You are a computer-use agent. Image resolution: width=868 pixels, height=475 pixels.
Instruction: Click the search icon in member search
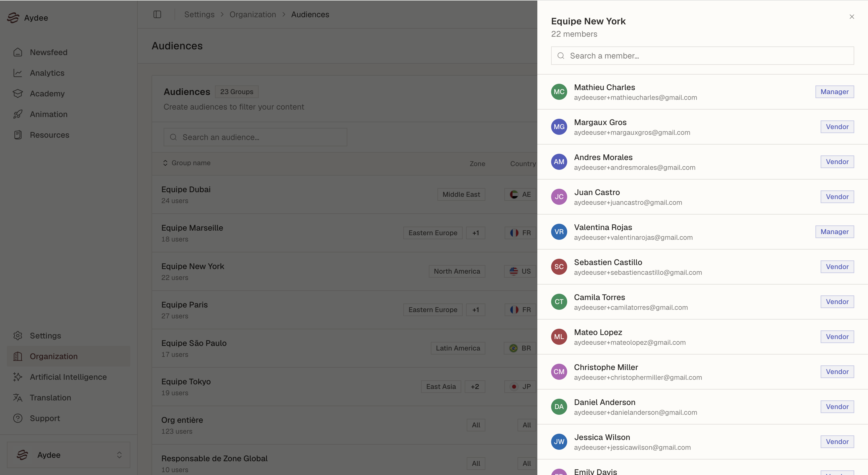click(x=561, y=56)
